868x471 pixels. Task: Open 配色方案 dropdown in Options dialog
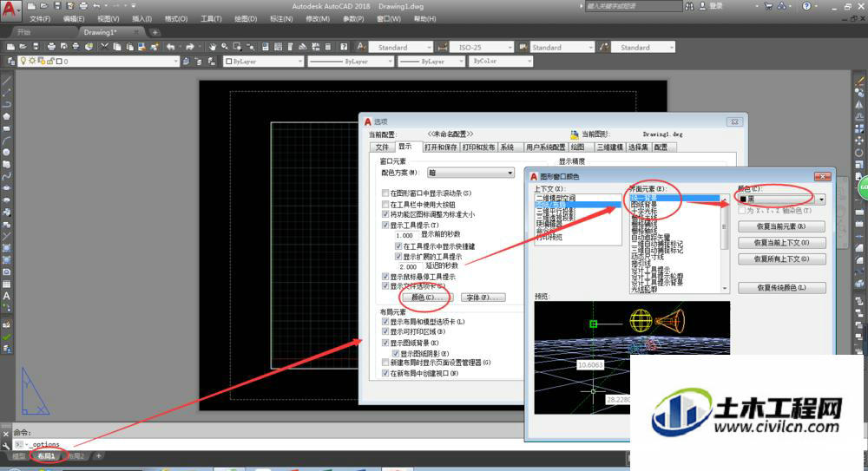(470, 173)
